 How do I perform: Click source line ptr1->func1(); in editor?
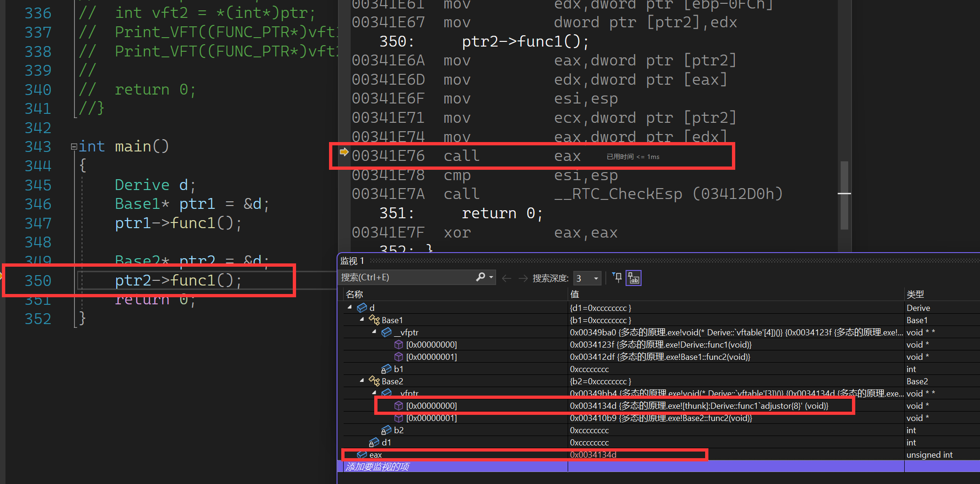[178, 223]
